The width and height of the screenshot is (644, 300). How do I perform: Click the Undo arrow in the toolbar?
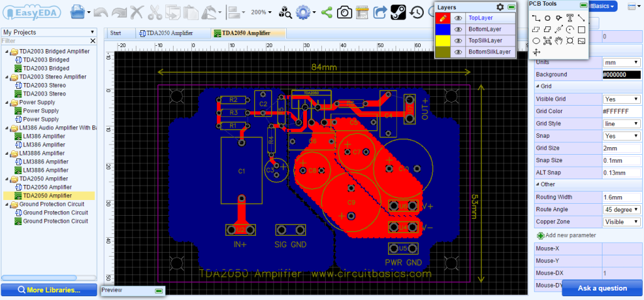coord(101,13)
